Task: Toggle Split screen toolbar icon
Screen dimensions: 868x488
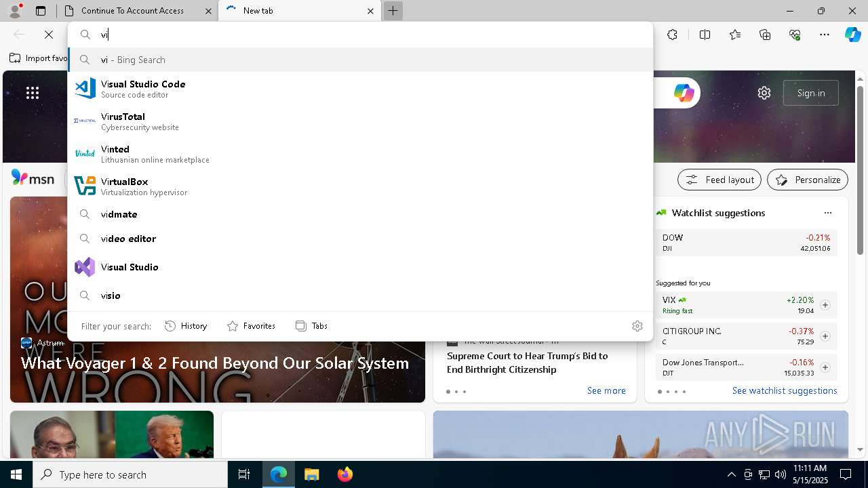Action: coord(705,35)
